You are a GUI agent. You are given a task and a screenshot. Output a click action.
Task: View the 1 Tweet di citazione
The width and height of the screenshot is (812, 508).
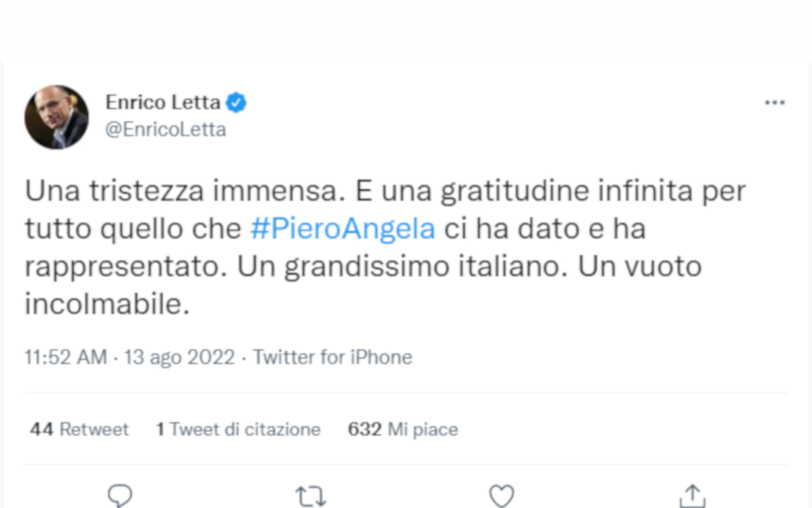coord(238,430)
